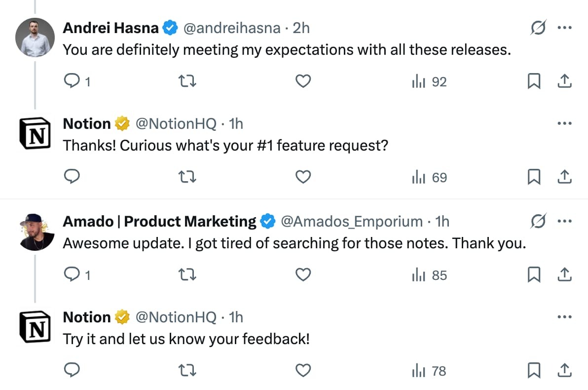Open the more options menu on Andrei Hasna's tweet

(x=564, y=28)
